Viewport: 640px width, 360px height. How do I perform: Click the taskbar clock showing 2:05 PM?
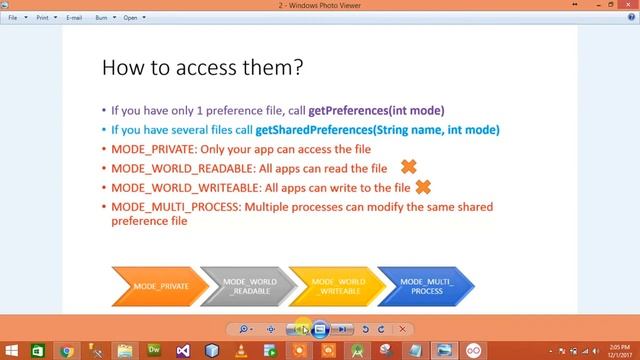(620, 351)
